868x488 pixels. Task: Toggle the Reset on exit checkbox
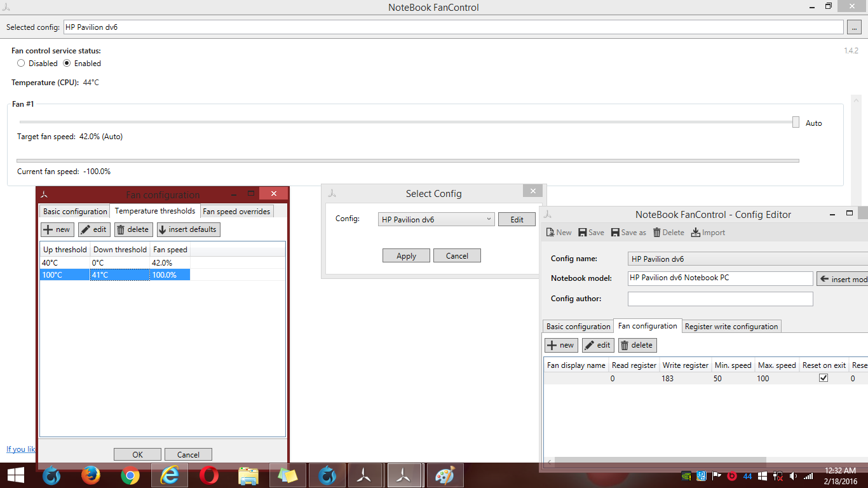[x=824, y=377]
